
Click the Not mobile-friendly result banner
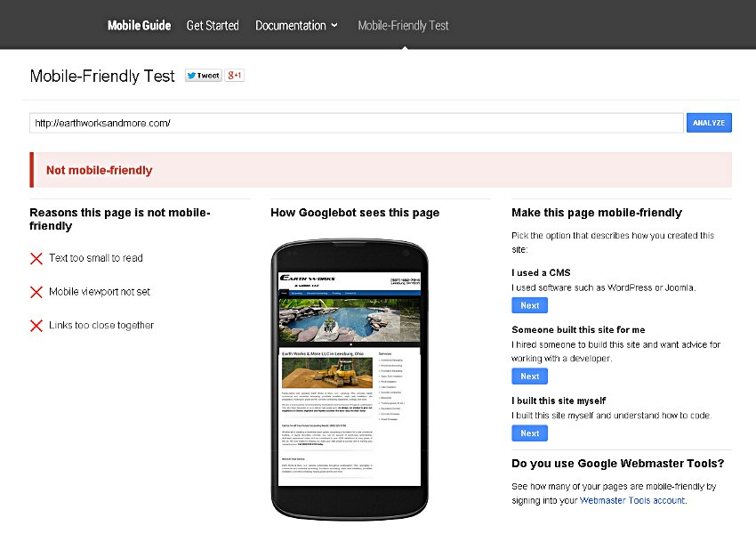(381, 170)
